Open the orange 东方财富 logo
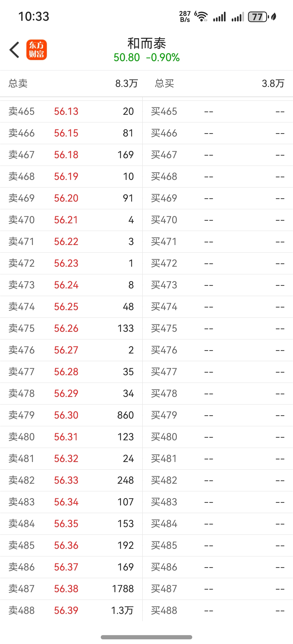The width and height of the screenshot is (293, 644). [36, 50]
